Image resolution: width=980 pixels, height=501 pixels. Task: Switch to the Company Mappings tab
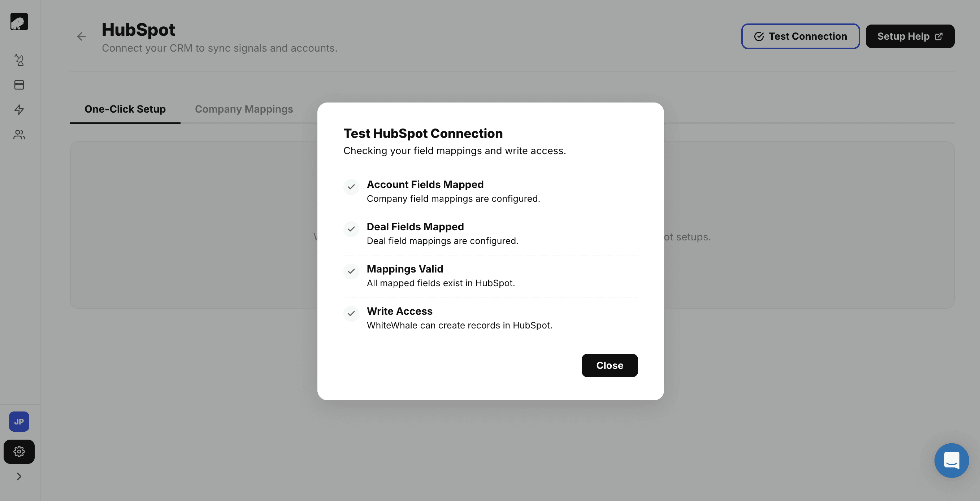(x=244, y=109)
